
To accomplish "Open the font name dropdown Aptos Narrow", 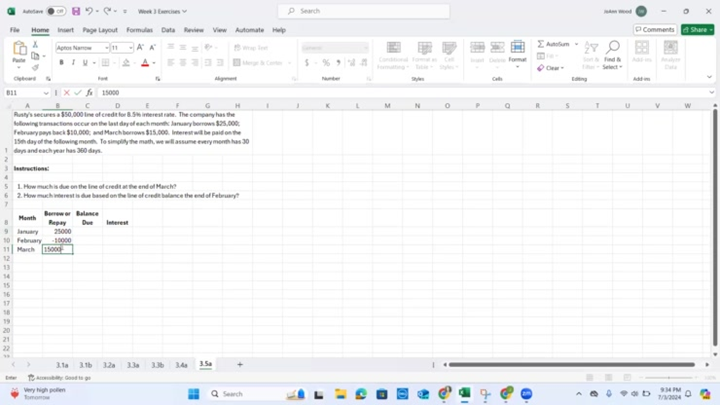I will click(82, 47).
